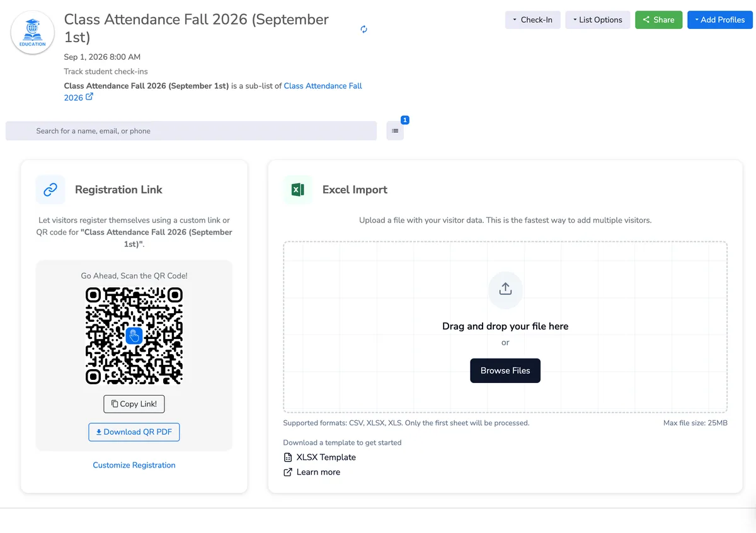This screenshot has width=756, height=533.
Task: Click 'Max file size: 25MB' text
Action: [696, 423]
